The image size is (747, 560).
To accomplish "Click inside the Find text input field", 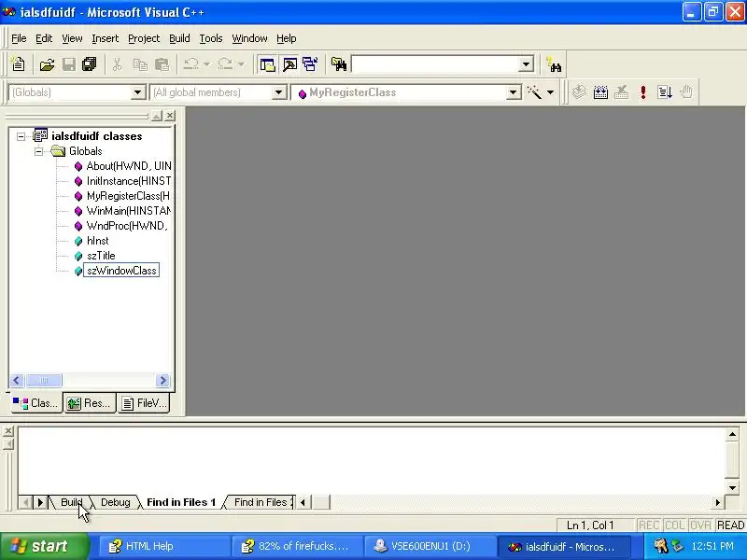I will (435, 64).
